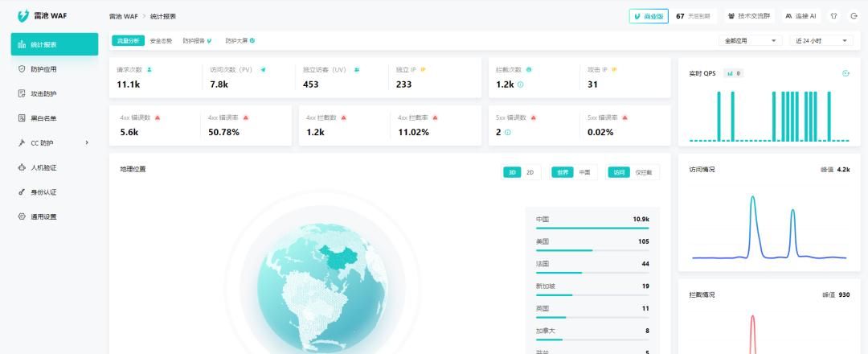Click the 商业版 button
This screenshot has height=354, width=868.
click(x=649, y=16)
